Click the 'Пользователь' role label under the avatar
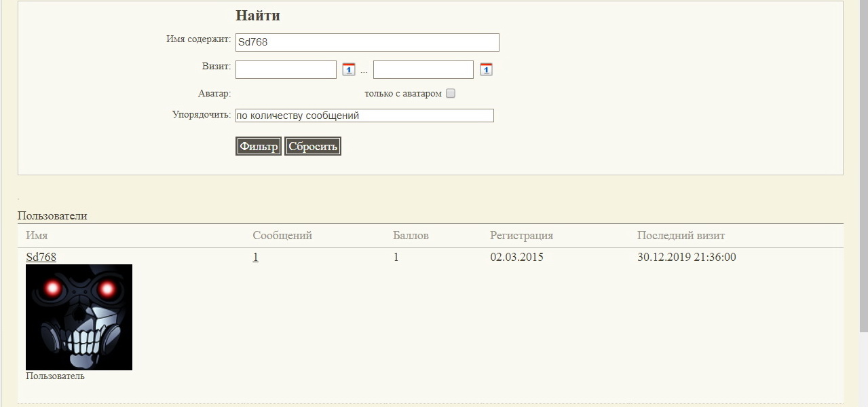 pos(55,376)
